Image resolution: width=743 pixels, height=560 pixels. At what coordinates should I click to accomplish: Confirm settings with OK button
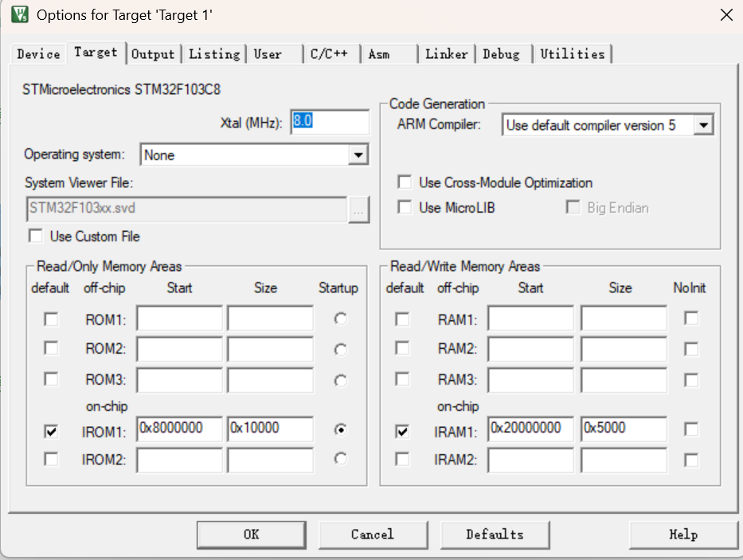pyautogui.click(x=252, y=535)
